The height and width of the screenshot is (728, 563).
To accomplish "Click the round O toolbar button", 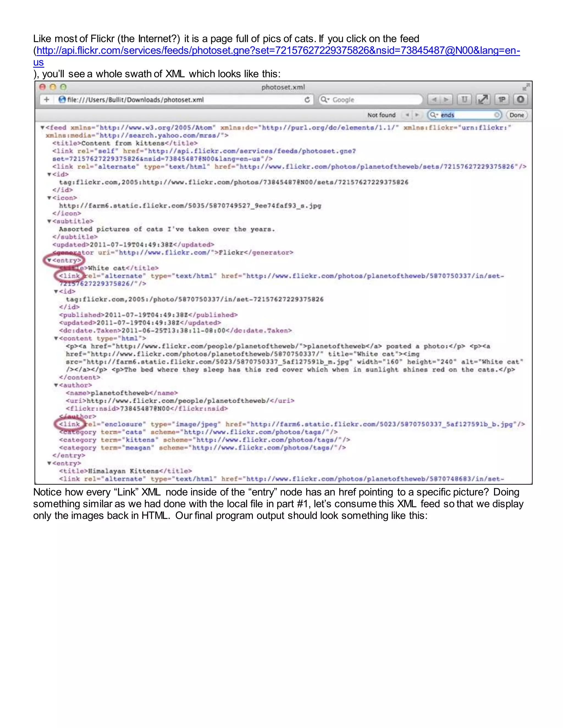I will [x=520, y=100].
